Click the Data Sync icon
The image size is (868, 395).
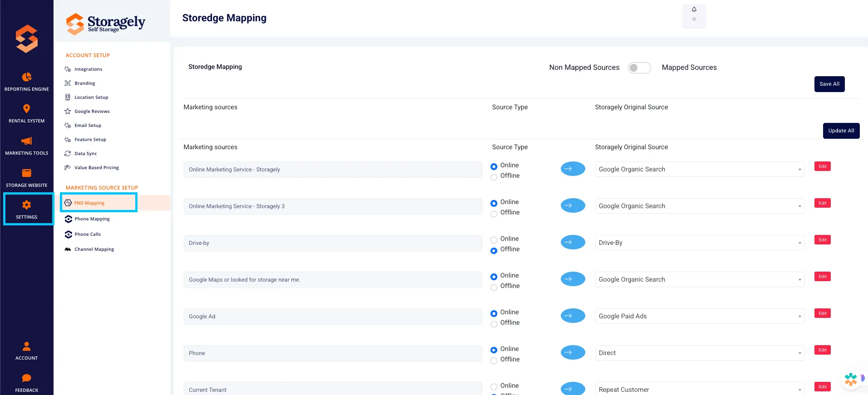click(68, 153)
